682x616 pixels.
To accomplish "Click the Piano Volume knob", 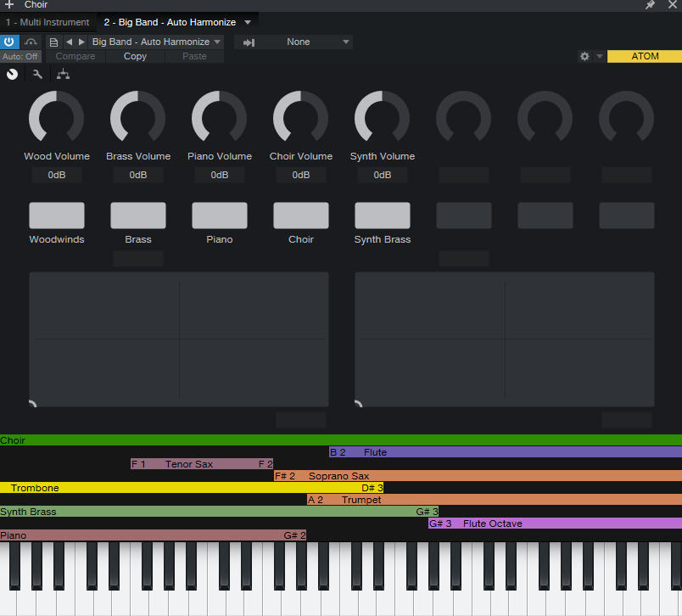I will (x=219, y=117).
